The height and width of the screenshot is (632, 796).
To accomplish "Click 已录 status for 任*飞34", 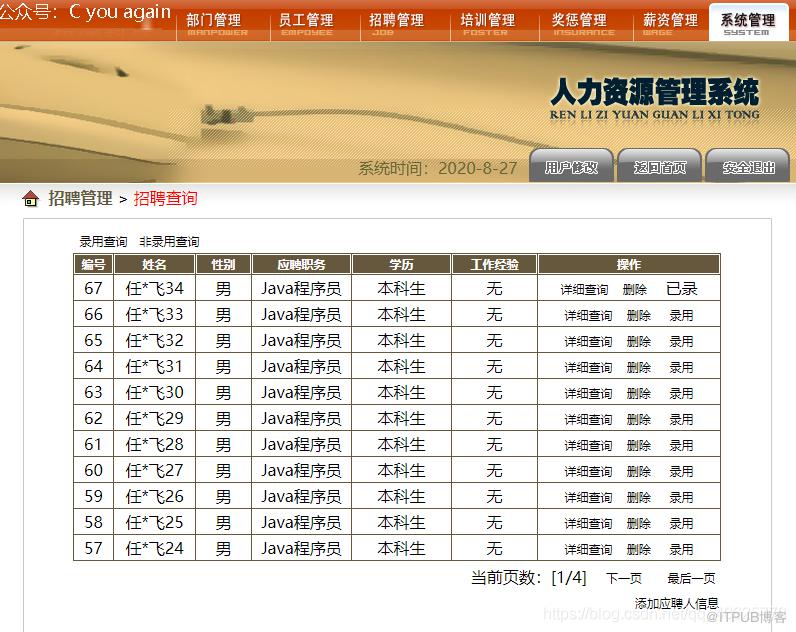I will click(682, 289).
